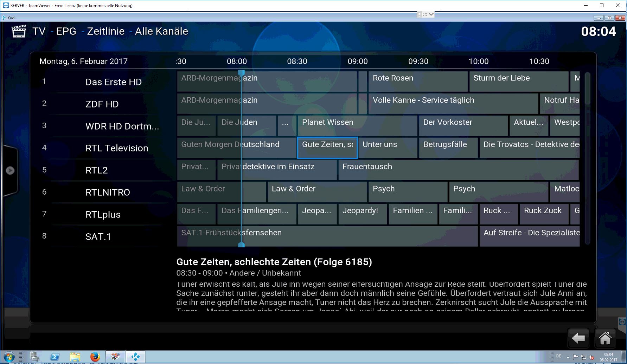Click the Alle Kanäle breadcrumb

pyautogui.click(x=161, y=31)
